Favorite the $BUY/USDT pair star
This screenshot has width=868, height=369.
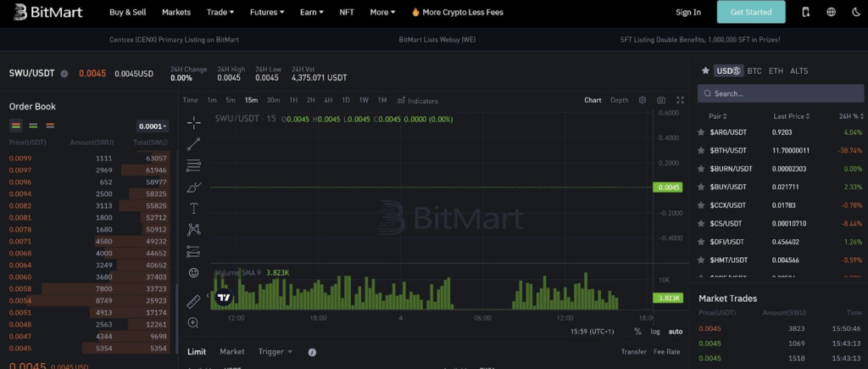coord(701,187)
